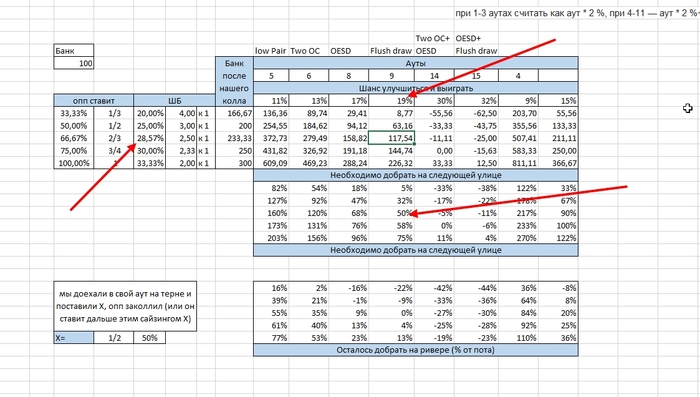The height and width of the screenshot is (397, 700).
Task: Select the percentage cell "203%"
Action: click(271, 238)
